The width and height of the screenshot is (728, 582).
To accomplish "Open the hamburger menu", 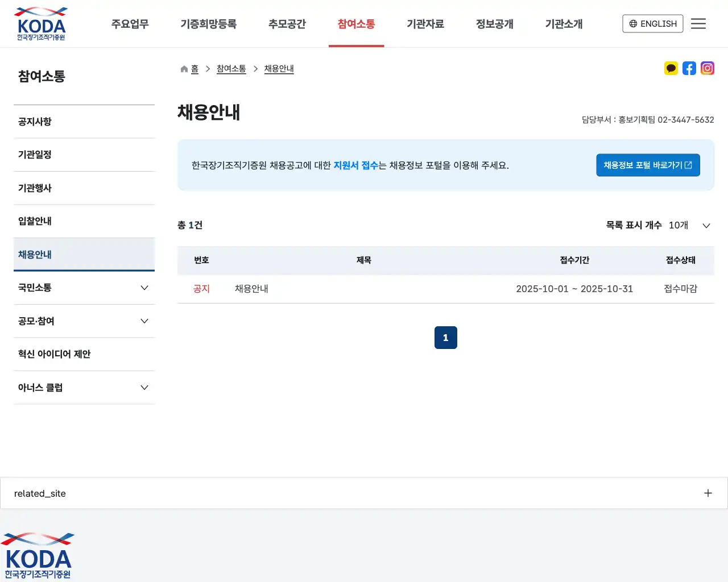I will pyautogui.click(x=698, y=23).
